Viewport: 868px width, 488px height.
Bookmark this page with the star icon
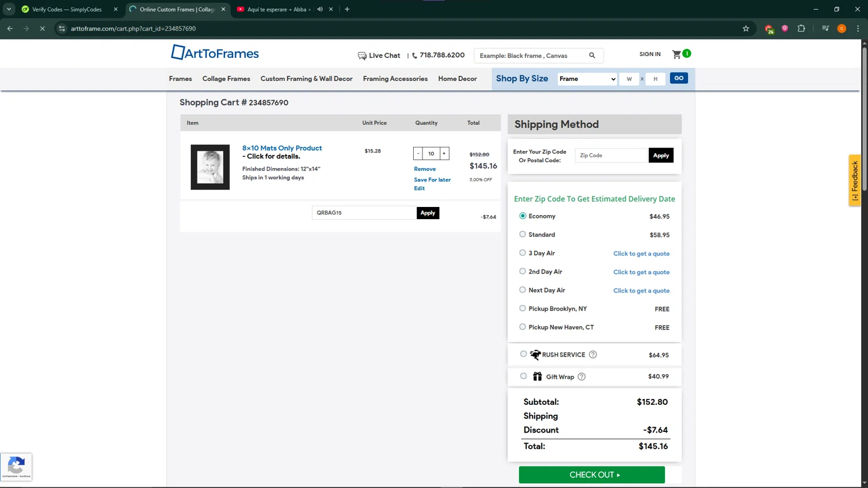pos(746,28)
